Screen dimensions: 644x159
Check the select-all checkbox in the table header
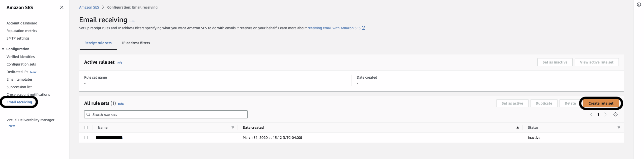pyautogui.click(x=86, y=128)
